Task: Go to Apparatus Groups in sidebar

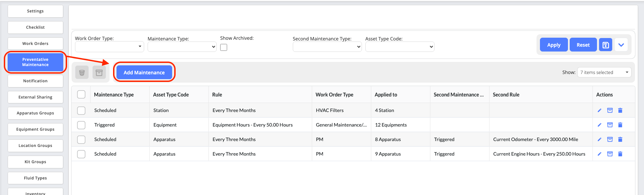Action: (x=35, y=113)
